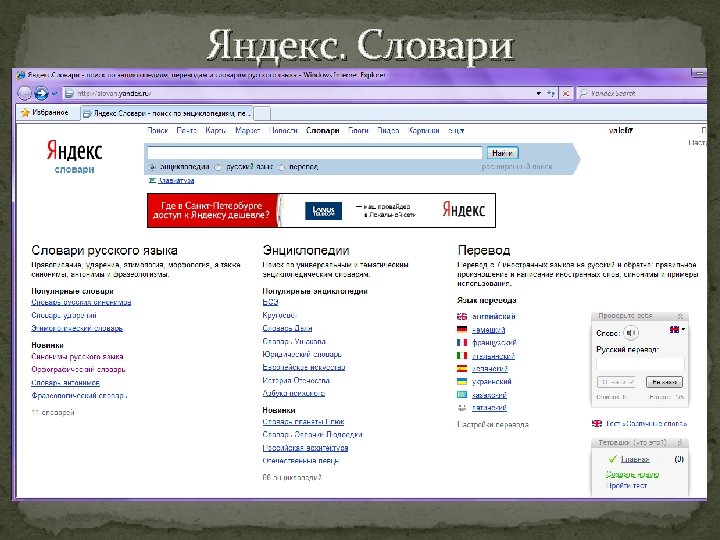Open the БСЭ encyclopedia link
This screenshot has height=540, width=720.
(270, 302)
